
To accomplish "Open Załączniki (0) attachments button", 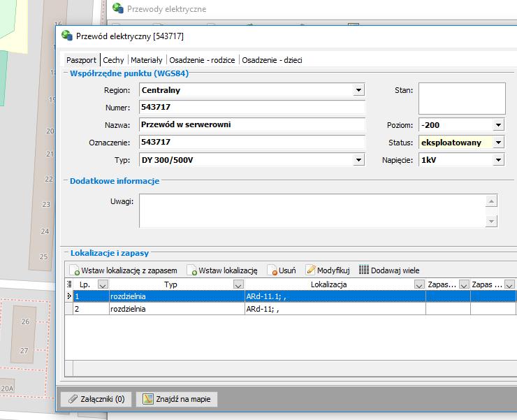I will [96, 399].
